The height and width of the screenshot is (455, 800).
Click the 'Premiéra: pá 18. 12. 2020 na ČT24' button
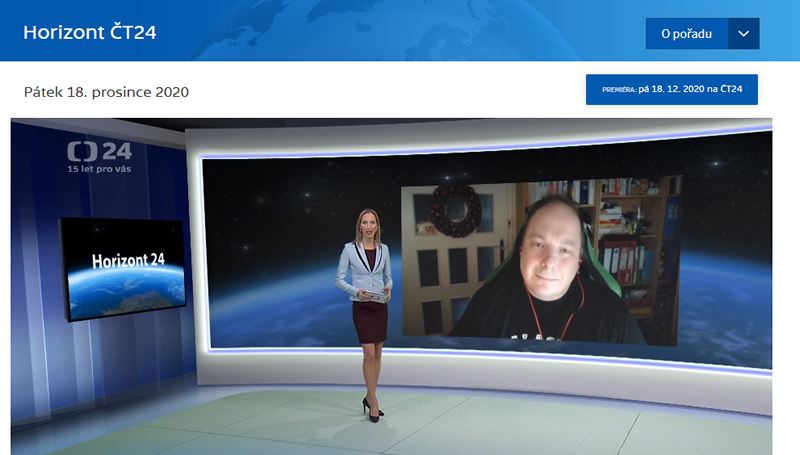[671, 89]
